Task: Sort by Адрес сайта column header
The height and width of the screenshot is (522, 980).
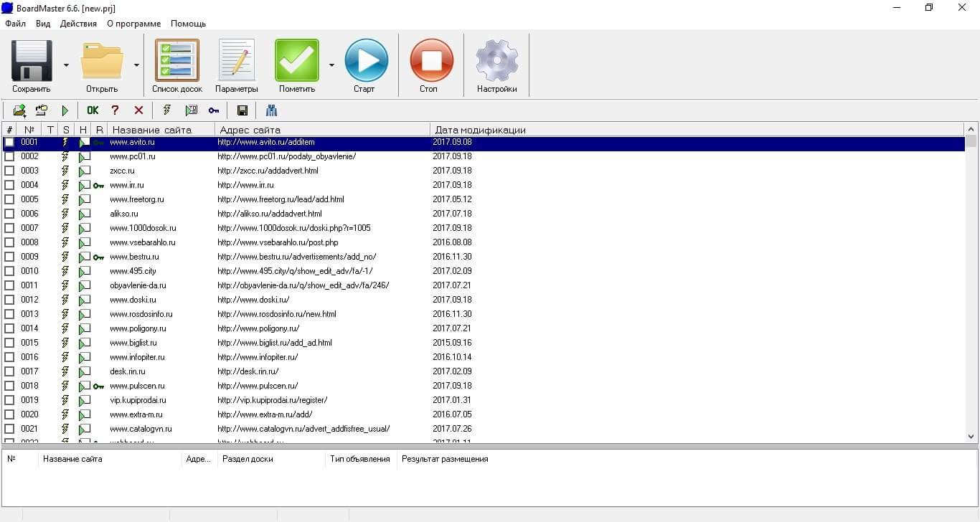Action: (x=322, y=130)
